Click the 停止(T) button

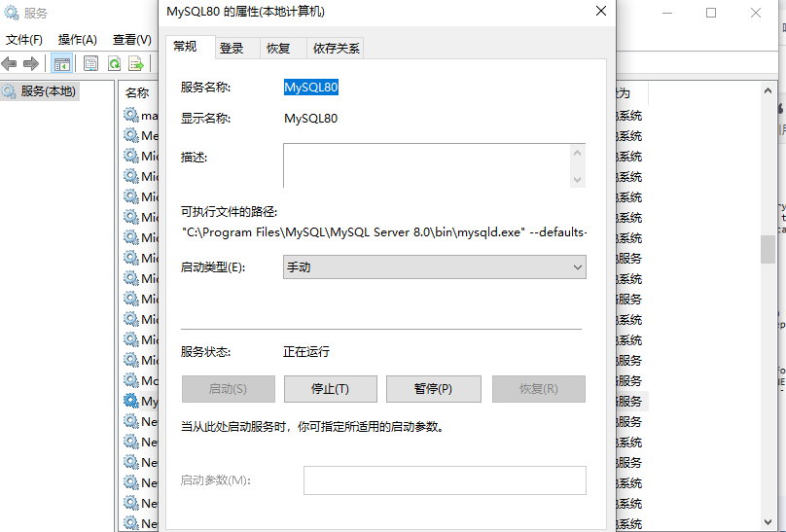pos(331,389)
